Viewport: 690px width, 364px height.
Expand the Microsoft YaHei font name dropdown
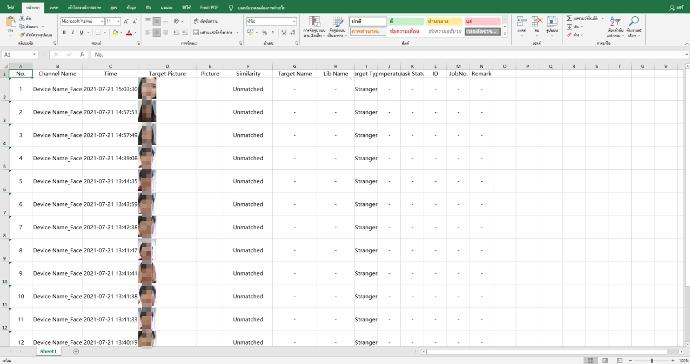pyautogui.click(x=102, y=21)
